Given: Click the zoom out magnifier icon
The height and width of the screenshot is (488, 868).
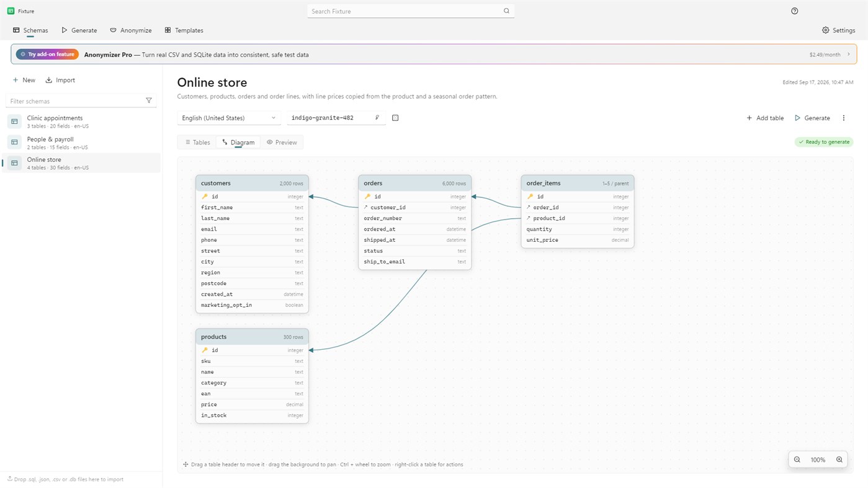Looking at the screenshot, I should [797, 459].
